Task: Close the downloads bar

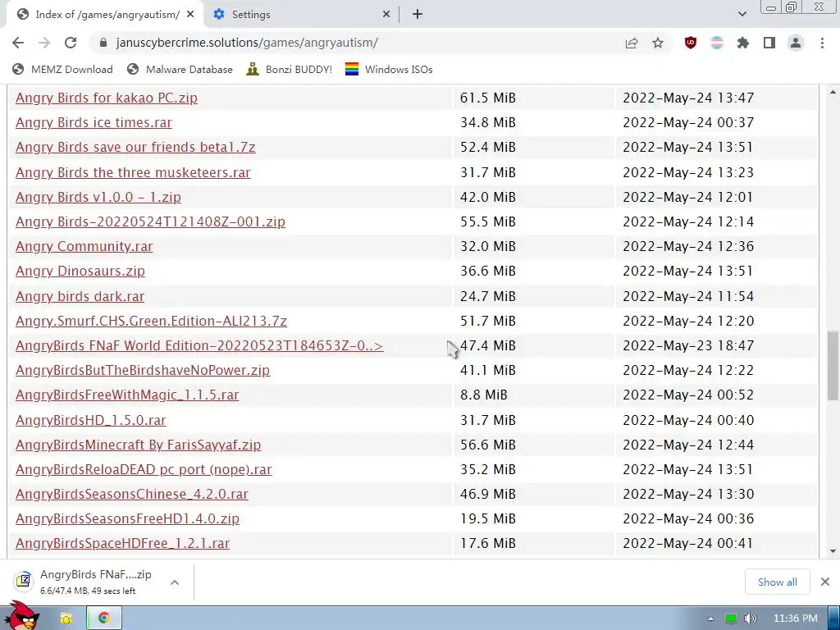Action: coord(825,582)
